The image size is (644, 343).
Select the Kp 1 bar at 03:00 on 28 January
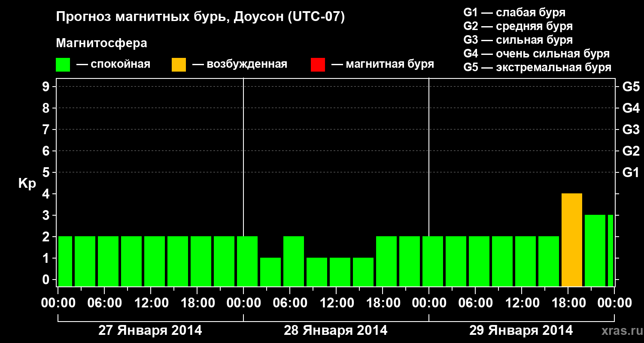(x=270, y=272)
